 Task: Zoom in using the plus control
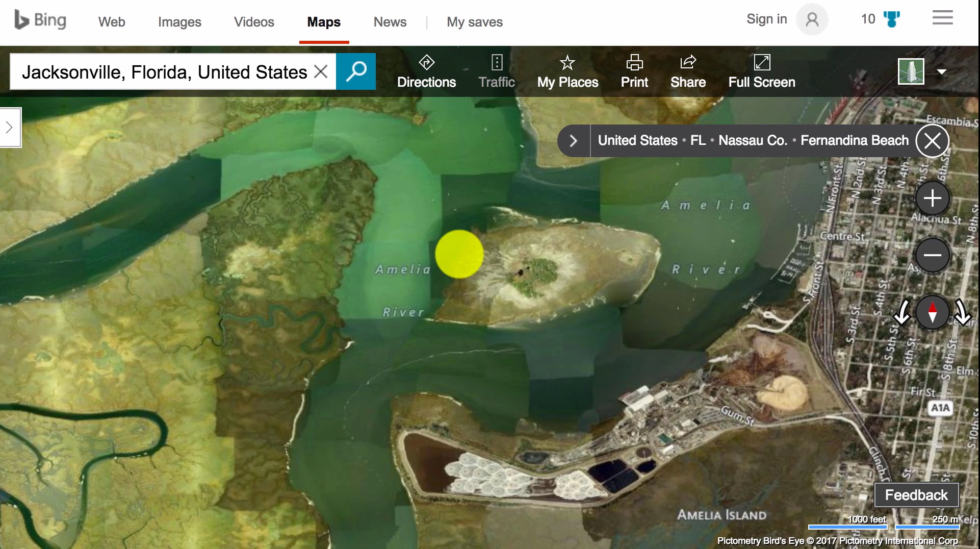coord(932,198)
